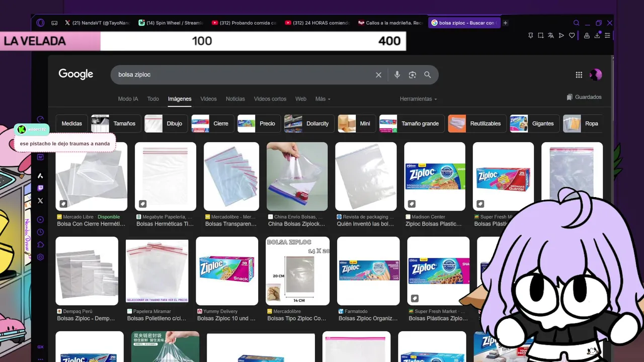This screenshot has height=362, width=644.
Task: Apply the Gigantes filter chip
Action: click(x=535, y=124)
